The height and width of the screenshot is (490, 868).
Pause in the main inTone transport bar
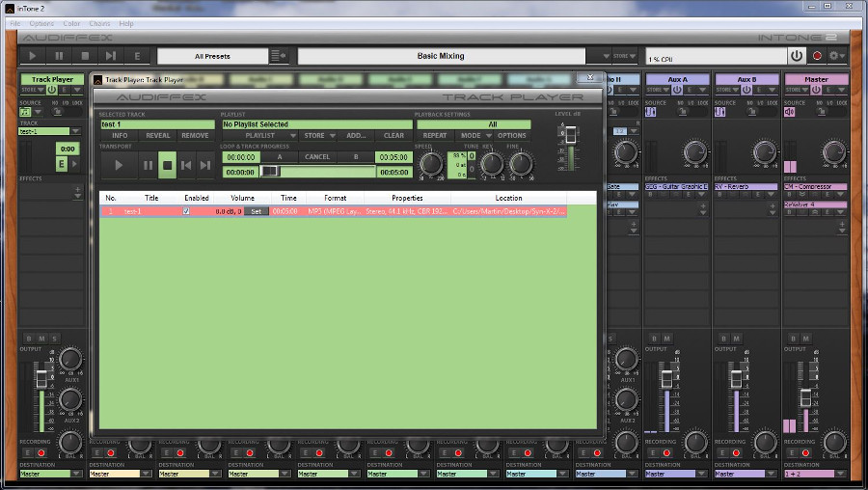59,56
